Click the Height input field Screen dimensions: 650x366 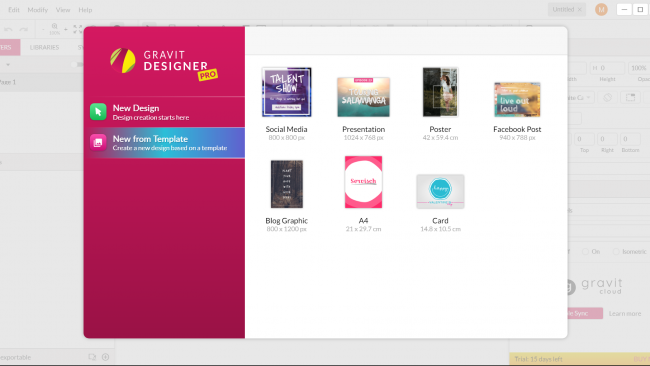pyautogui.click(x=607, y=68)
